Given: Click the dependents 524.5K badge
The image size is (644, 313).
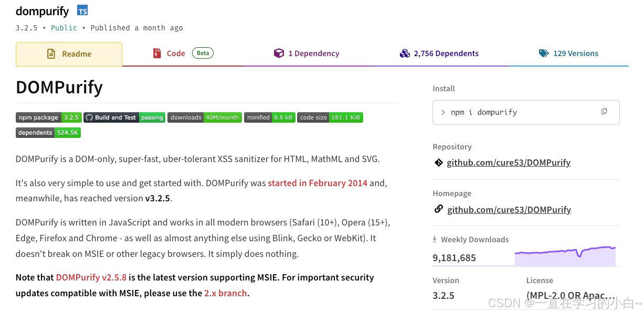Looking at the screenshot, I should [48, 133].
